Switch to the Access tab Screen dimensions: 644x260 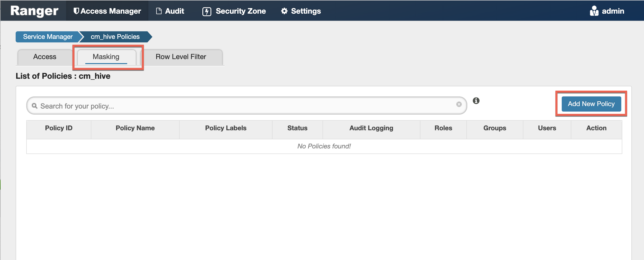click(45, 57)
